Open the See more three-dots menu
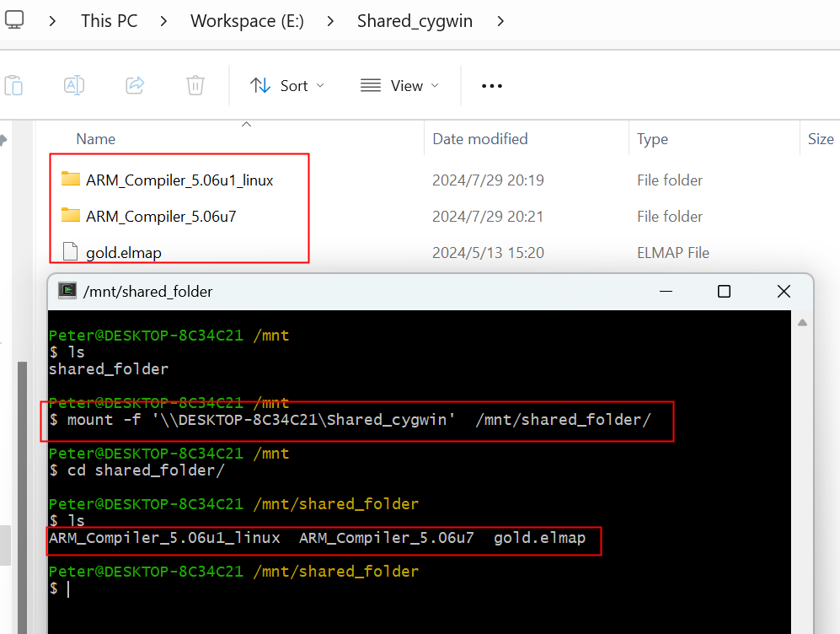 pyautogui.click(x=491, y=86)
